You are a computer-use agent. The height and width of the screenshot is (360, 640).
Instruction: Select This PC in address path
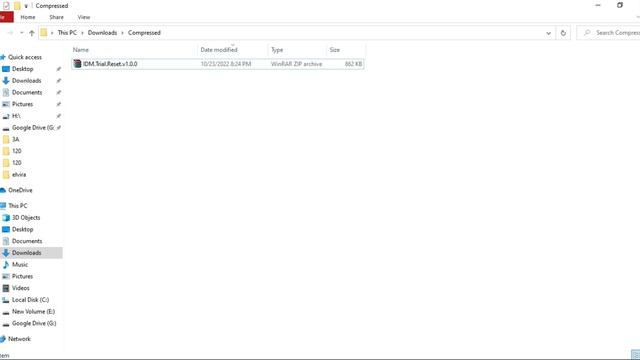point(67,33)
